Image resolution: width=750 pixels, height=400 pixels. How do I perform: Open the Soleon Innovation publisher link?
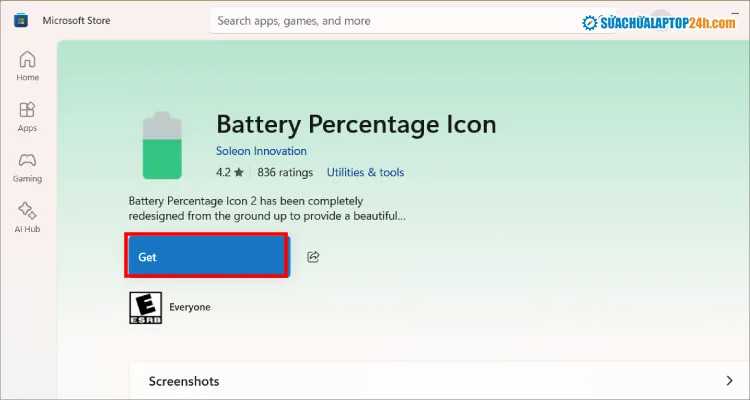pyautogui.click(x=261, y=151)
